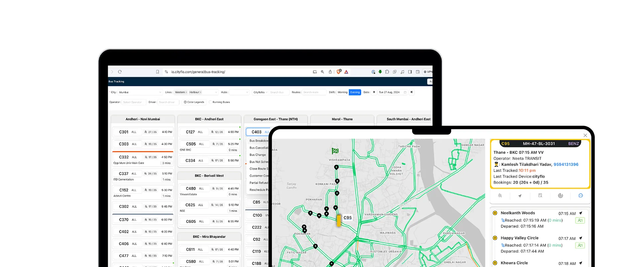Close the C95 tracking panel
Viewport: 644px width, 267px height.
pyautogui.click(x=585, y=135)
